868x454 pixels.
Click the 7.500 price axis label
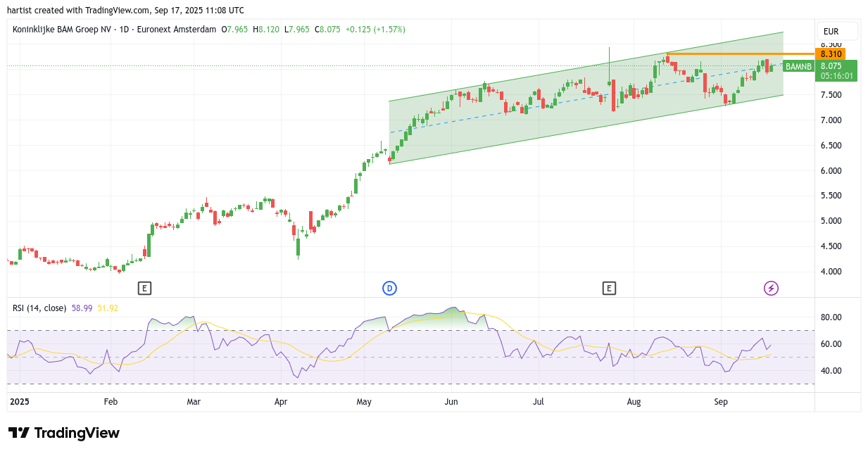pyautogui.click(x=831, y=95)
